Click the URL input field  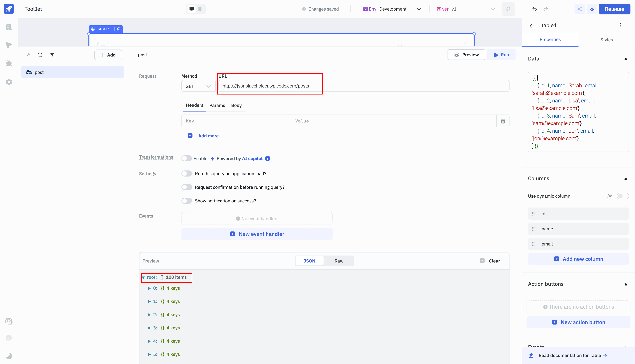362,85
